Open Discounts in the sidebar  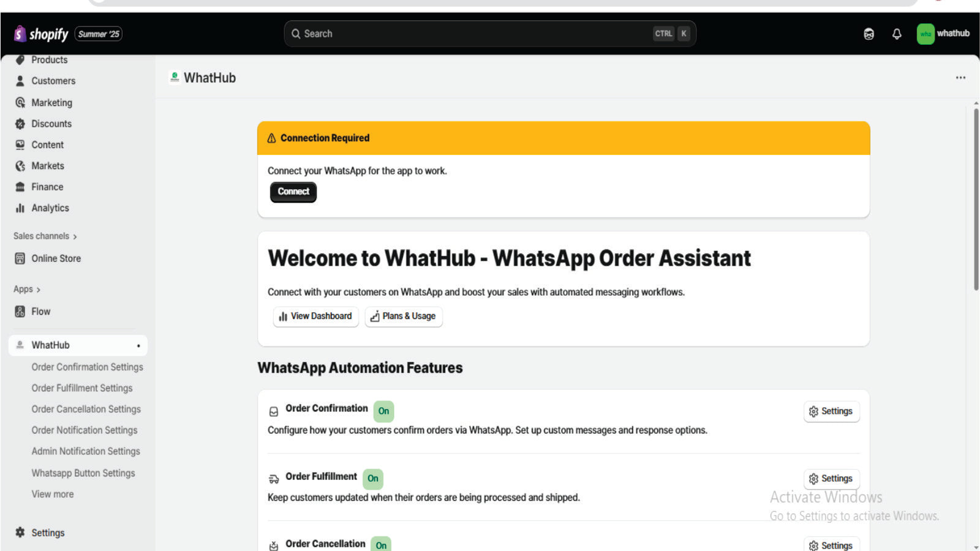click(x=51, y=124)
